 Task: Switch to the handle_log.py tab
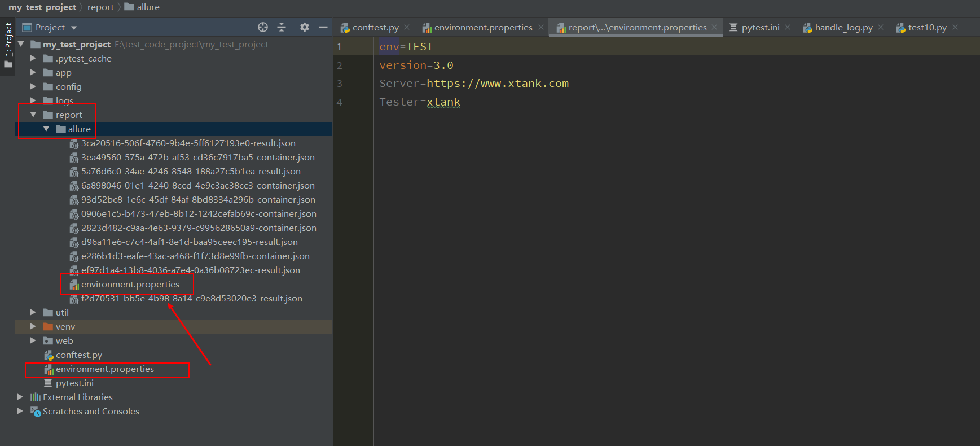[x=843, y=27]
